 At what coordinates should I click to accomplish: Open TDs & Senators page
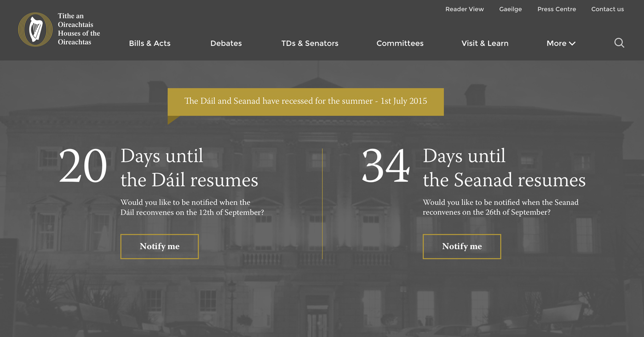(310, 43)
